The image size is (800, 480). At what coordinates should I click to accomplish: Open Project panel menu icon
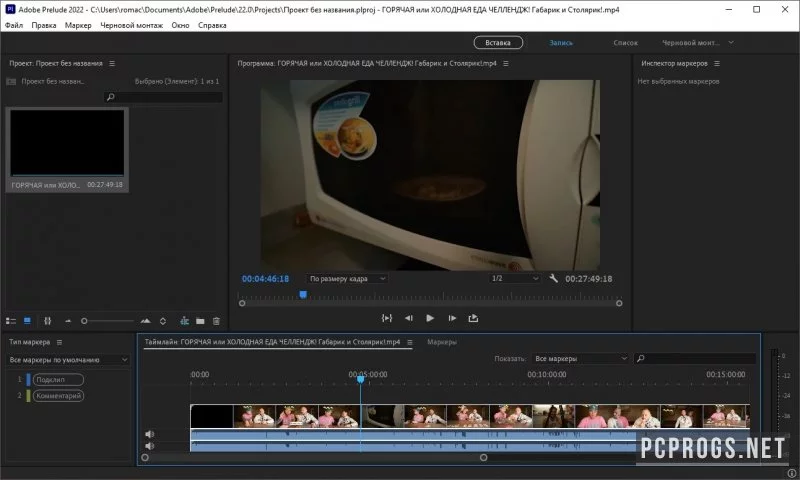coord(112,63)
